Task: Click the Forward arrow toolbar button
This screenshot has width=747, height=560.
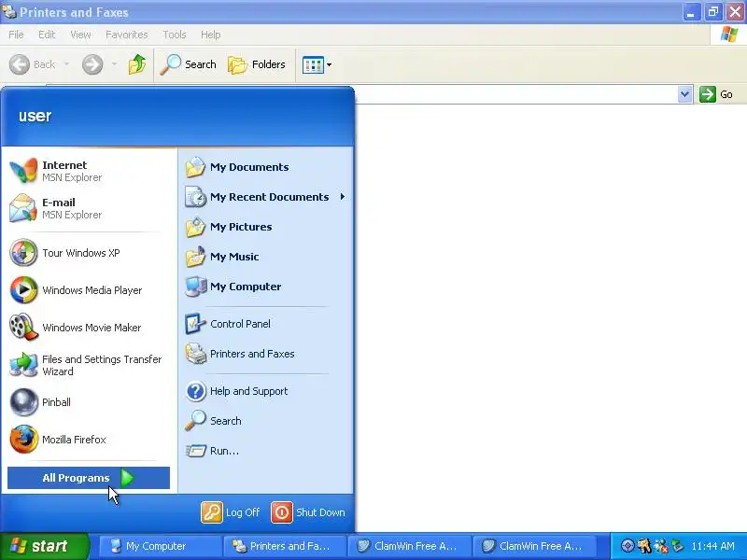Action: pyautogui.click(x=92, y=64)
